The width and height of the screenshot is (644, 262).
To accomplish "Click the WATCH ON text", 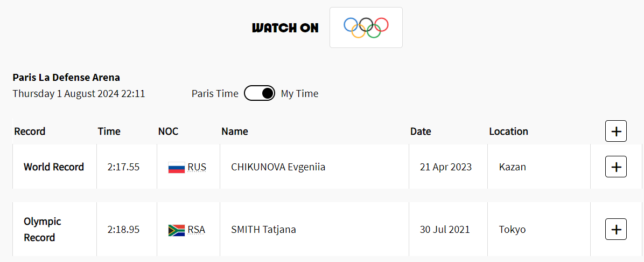I will 285,28.
